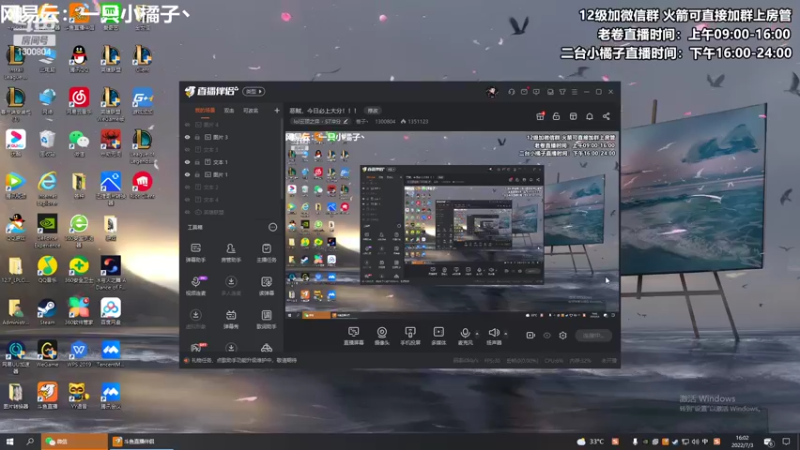Open the 手机投屏 phone mirroring option

tap(410, 336)
